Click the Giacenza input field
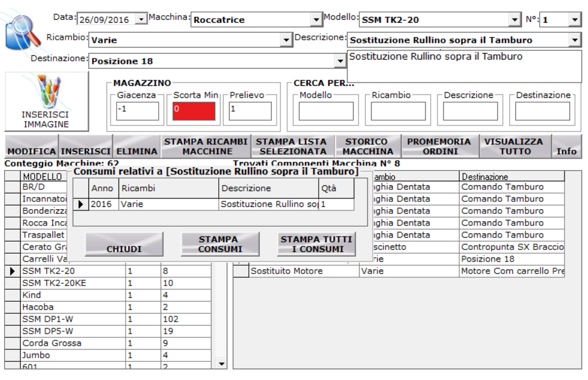 [137, 111]
